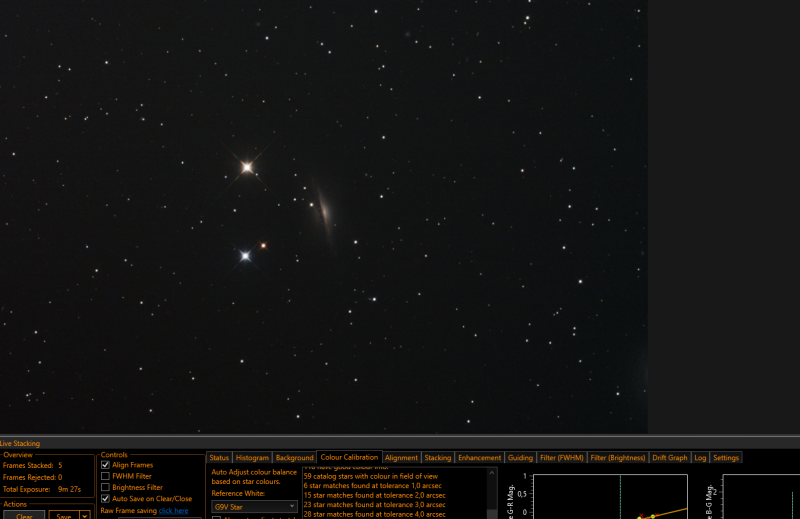Open the Settings tab
Image resolution: width=800 pixels, height=519 pixels.
coord(726,458)
